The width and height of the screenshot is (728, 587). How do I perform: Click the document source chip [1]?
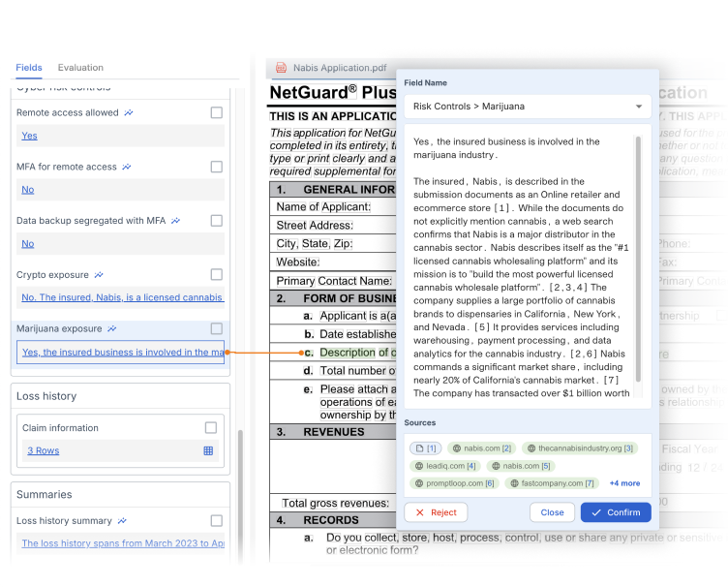click(x=426, y=448)
